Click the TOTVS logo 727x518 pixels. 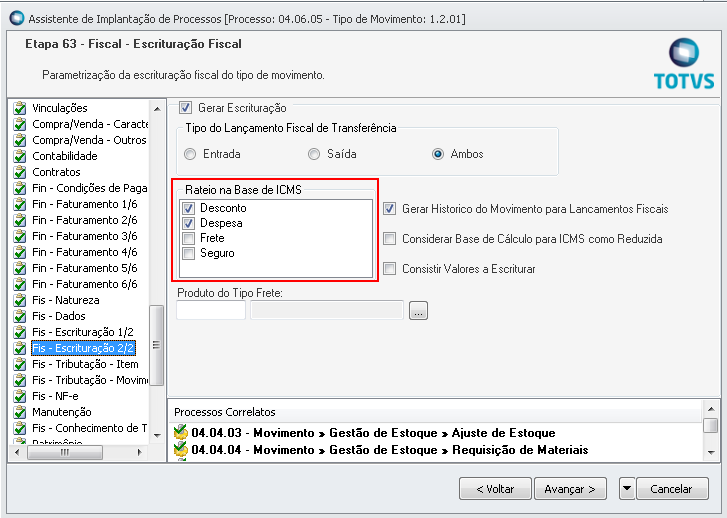tap(684, 64)
